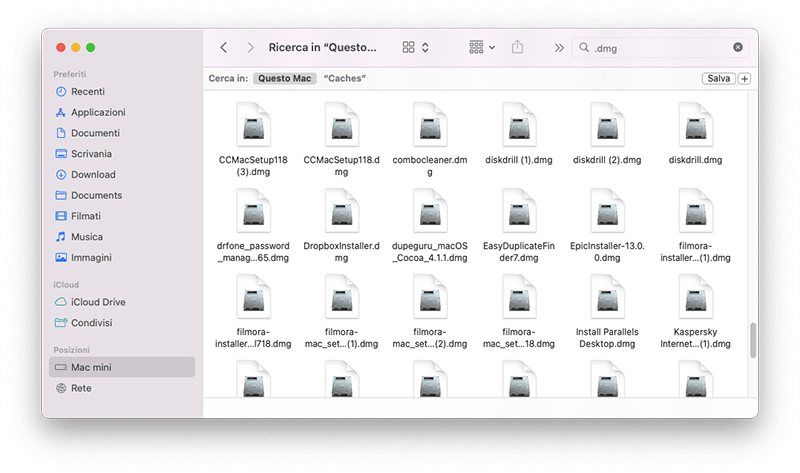The height and width of the screenshot is (473, 800).
Task: Select the DropboxInstaller.dmg file icon
Action: [x=341, y=211]
